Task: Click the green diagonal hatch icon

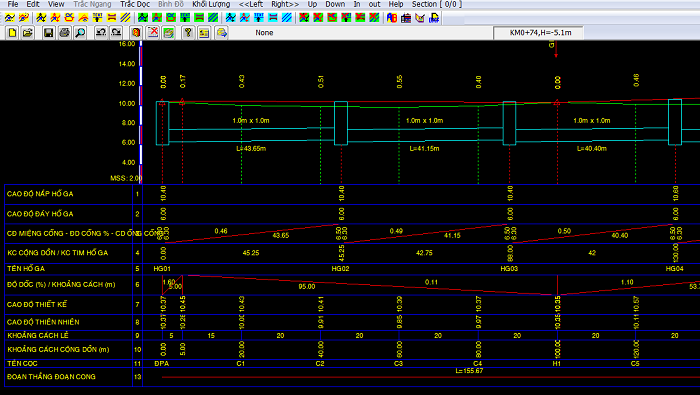Action: click(x=214, y=18)
